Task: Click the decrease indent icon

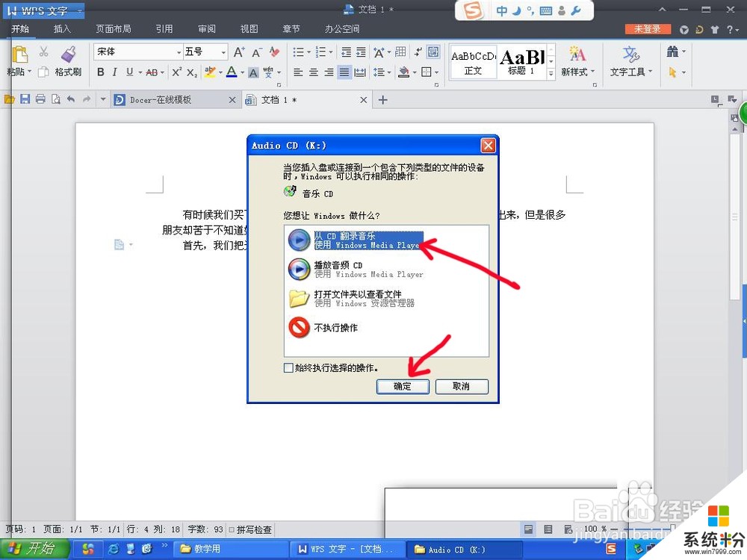Action: [x=347, y=52]
